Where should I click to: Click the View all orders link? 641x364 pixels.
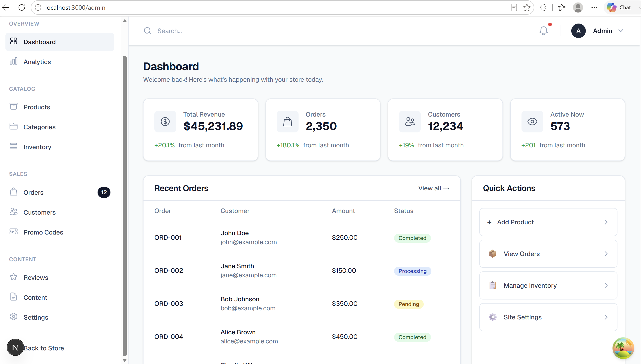(x=434, y=188)
